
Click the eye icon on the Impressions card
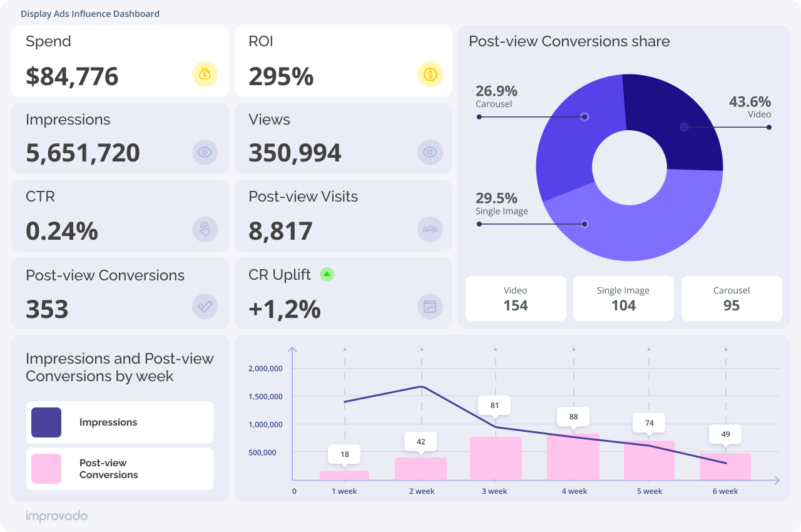click(205, 152)
